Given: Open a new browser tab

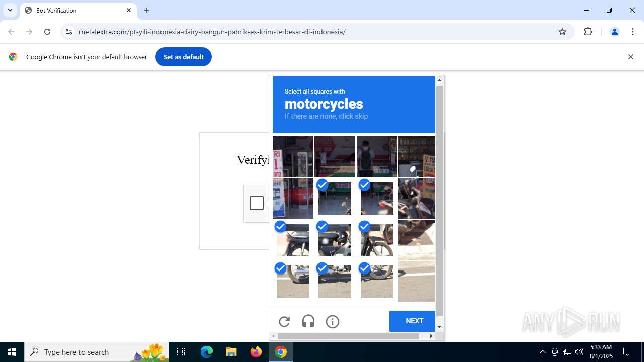Looking at the screenshot, I should (147, 10).
